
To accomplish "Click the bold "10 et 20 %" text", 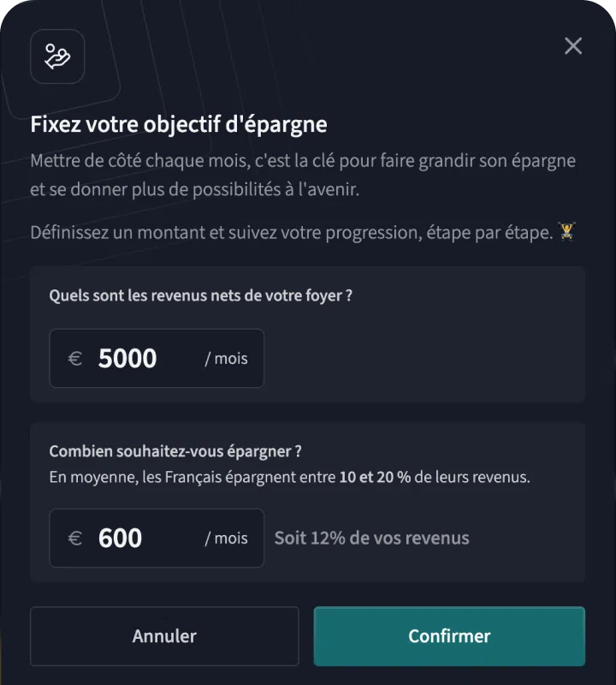I will 375,477.
